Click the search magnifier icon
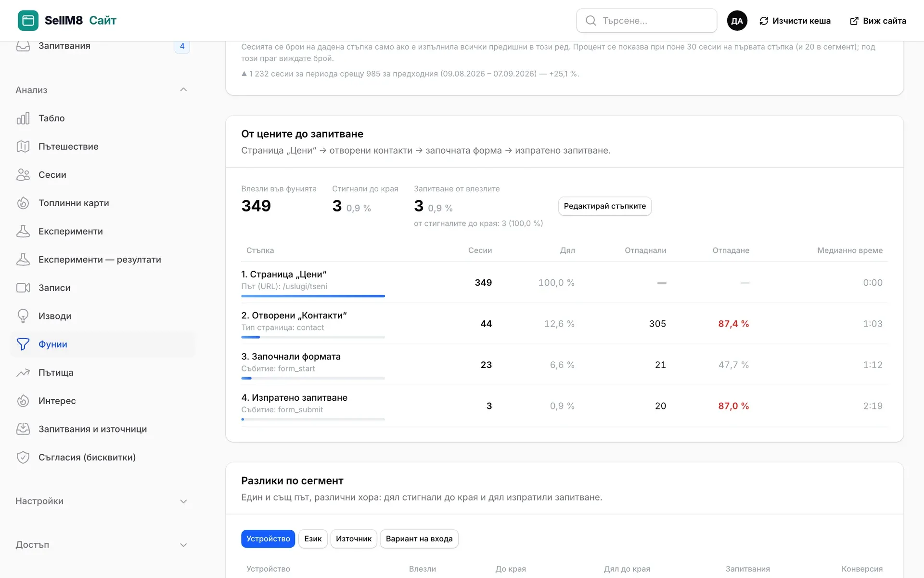 point(590,20)
